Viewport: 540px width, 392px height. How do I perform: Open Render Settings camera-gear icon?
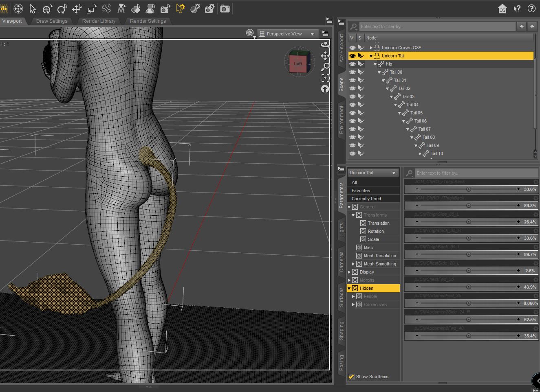(x=210, y=9)
